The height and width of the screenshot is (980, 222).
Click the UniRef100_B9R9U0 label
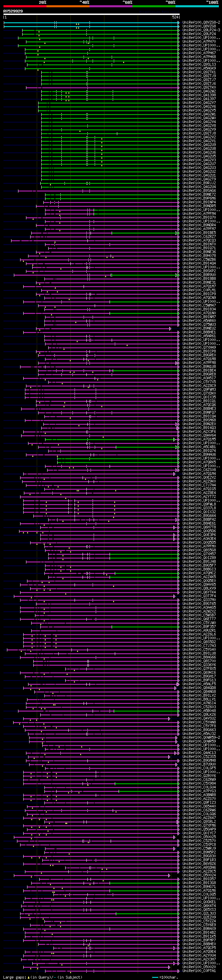pyautogui.click(x=199, y=275)
